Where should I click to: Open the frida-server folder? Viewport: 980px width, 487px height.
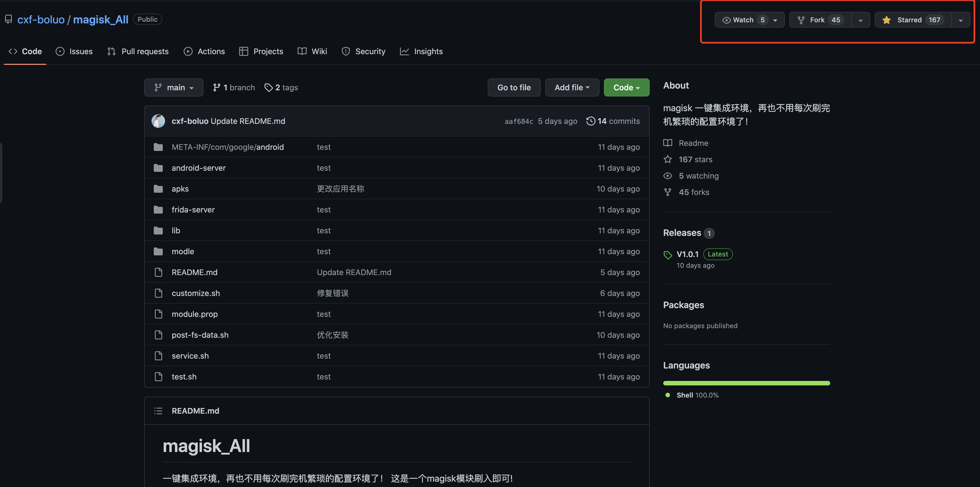193,210
